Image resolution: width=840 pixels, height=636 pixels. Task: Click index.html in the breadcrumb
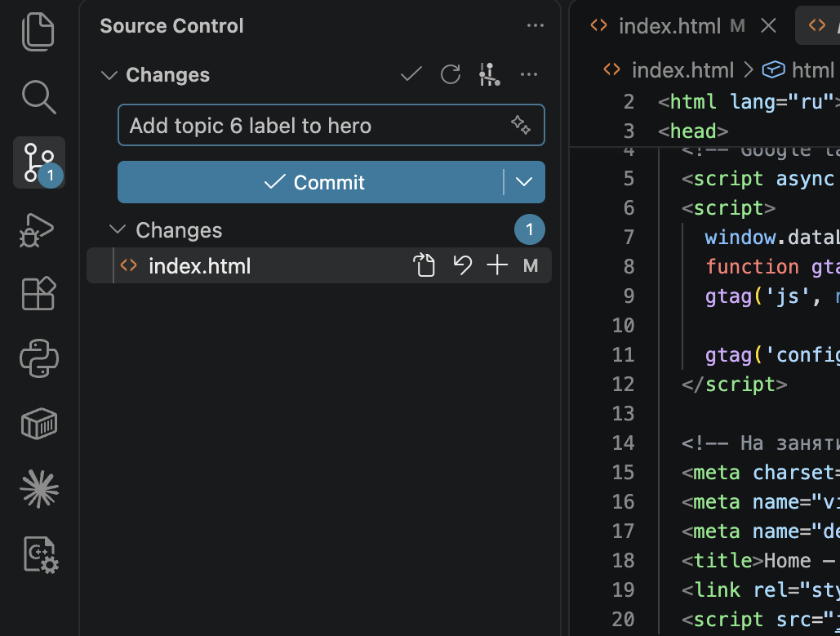point(682,70)
